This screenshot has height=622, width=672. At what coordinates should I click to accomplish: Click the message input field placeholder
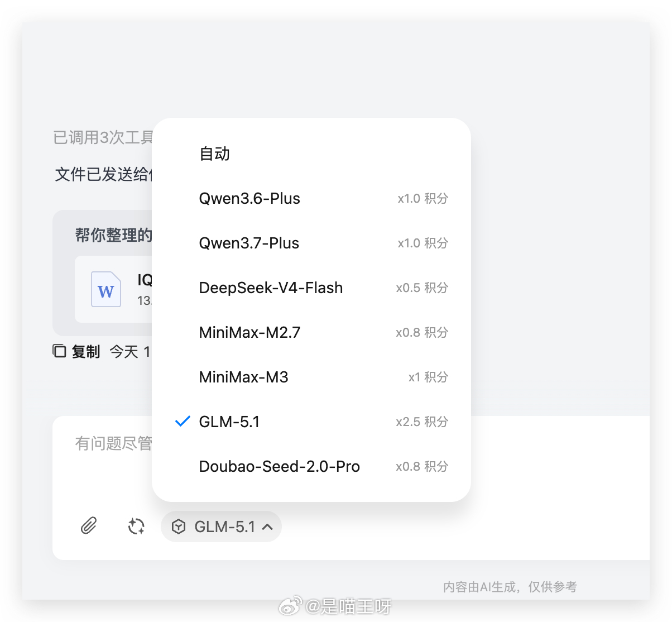coord(113,443)
